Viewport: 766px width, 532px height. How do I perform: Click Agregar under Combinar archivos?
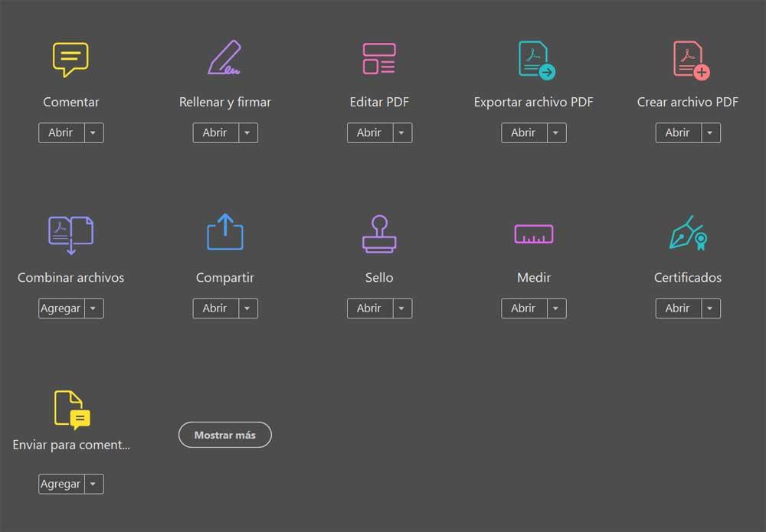61,308
